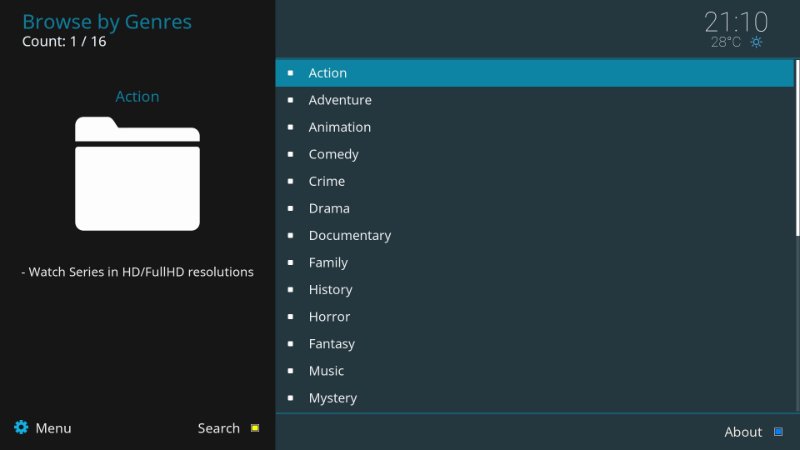Pick the Fantasy genre
The height and width of the screenshot is (450, 800).
[331, 344]
